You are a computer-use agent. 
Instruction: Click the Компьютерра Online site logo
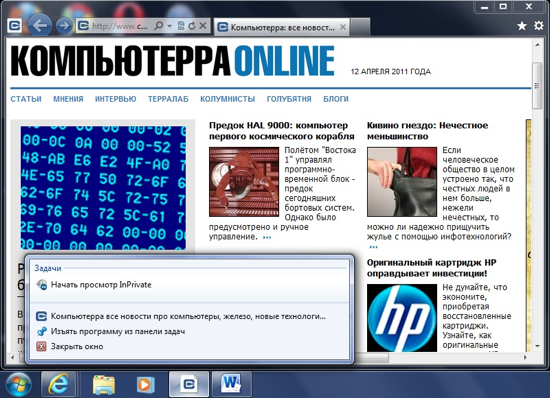click(172, 61)
